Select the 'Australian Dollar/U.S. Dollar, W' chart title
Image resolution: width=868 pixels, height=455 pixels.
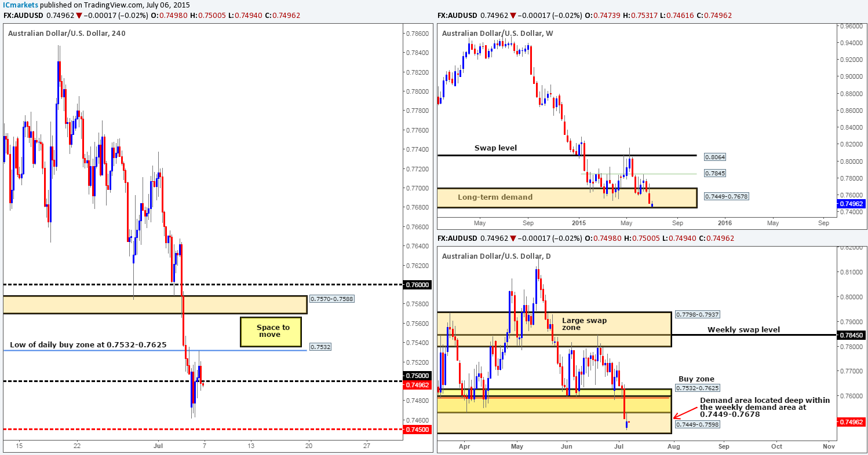[497, 33]
